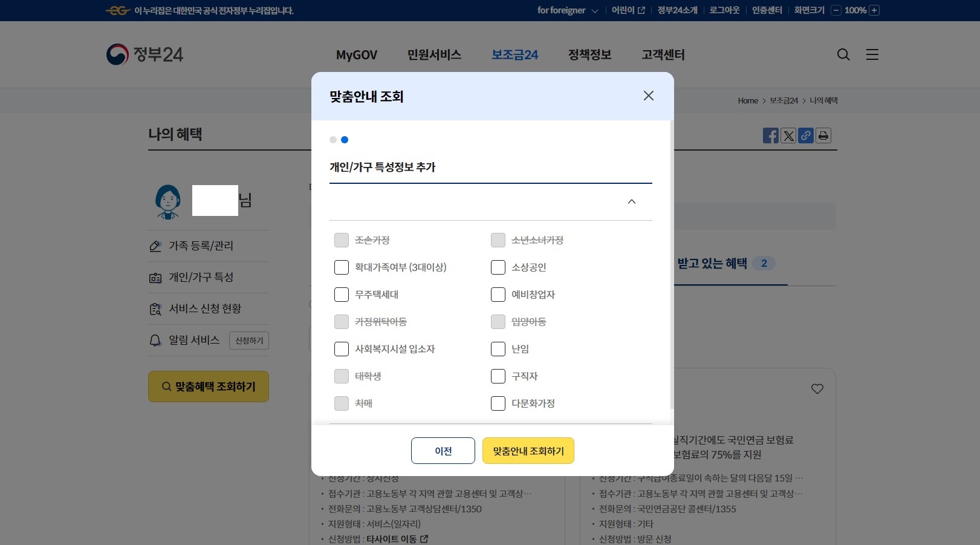
Task: Collapse the characteristics list with the chevron
Action: (632, 201)
